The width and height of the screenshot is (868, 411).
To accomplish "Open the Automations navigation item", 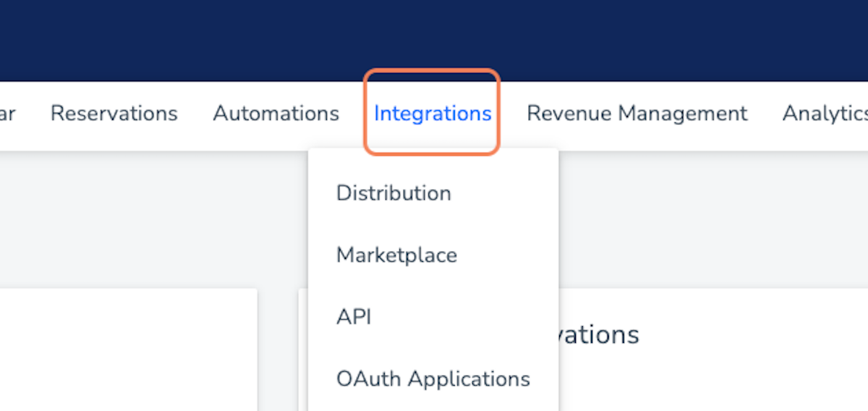I will click(x=276, y=114).
